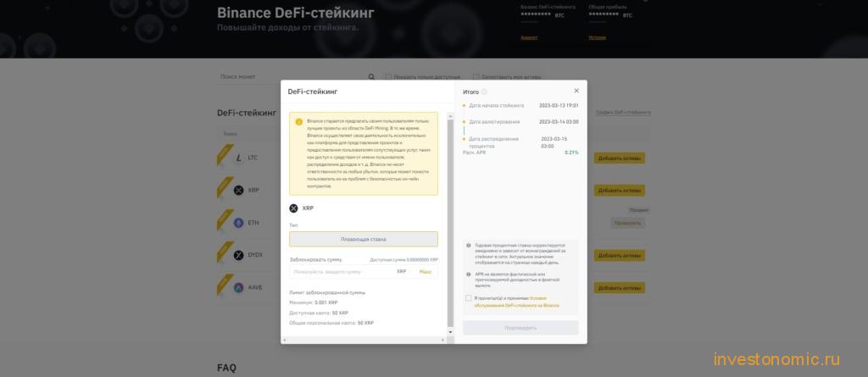This screenshot has width=868, height=377.
Task: Click the value date '2023-03-14 03:00'
Action: pos(559,122)
